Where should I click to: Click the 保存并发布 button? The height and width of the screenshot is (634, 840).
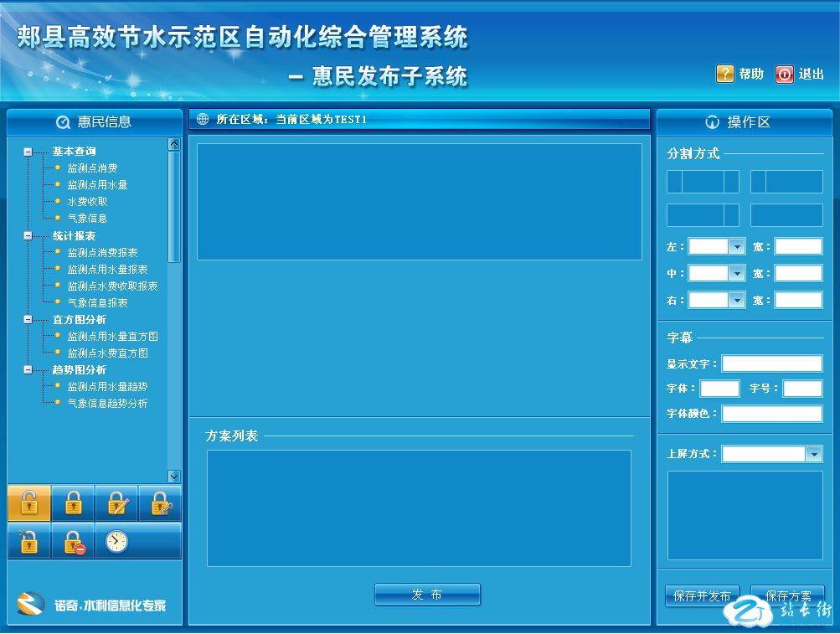702,595
